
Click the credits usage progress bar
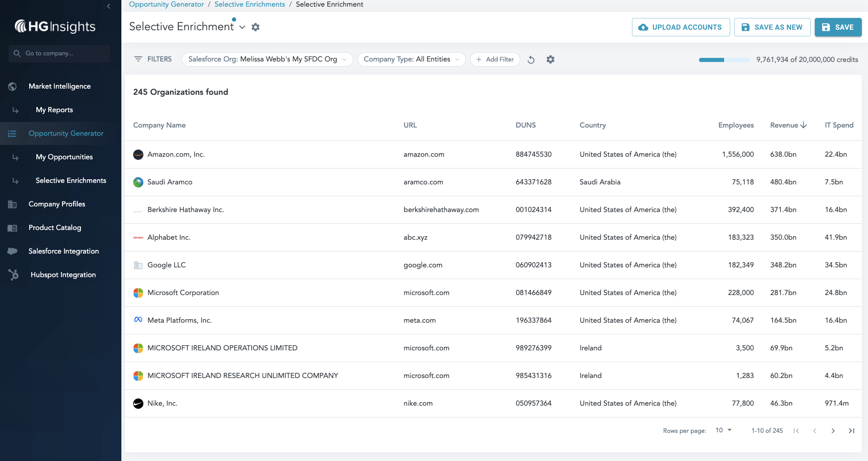724,60
